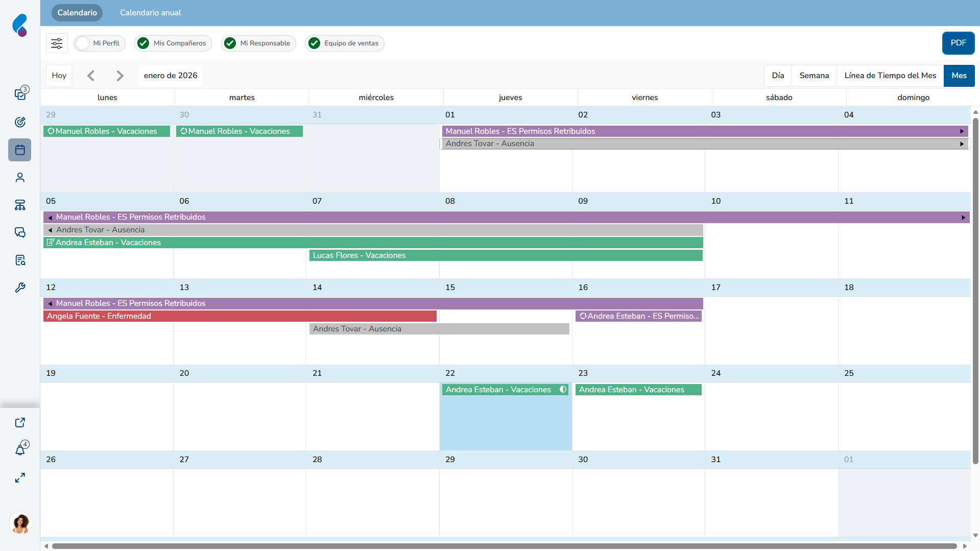Open the notifications bell icon
Image resolution: width=980 pixels, height=551 pixels.
click(20, 450)
